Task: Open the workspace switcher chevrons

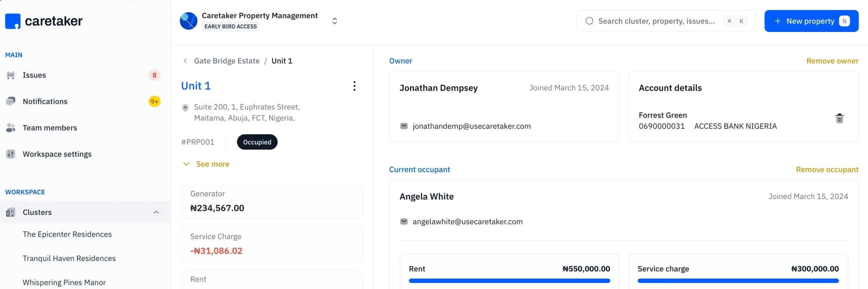Action: coord(335,21)
